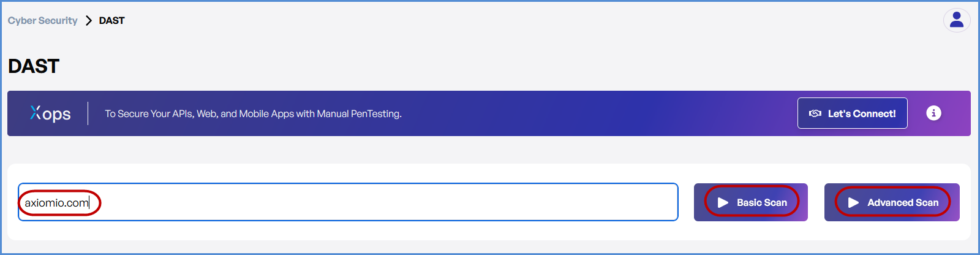
Task: Go to Cyber Security breadcrumb link
Action: point(42,20)
